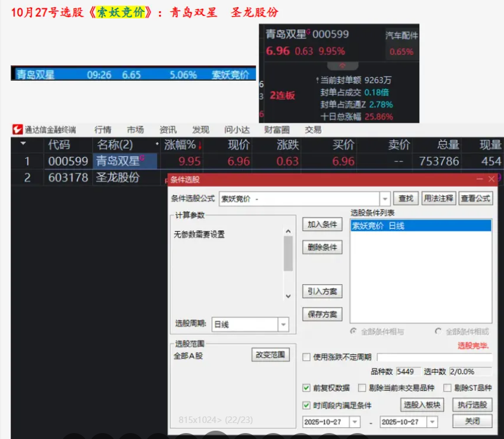The height and width of the screenshot is (439, 504).
Task: Close the 条件选股 dialog with X
Action: (492, 179)
